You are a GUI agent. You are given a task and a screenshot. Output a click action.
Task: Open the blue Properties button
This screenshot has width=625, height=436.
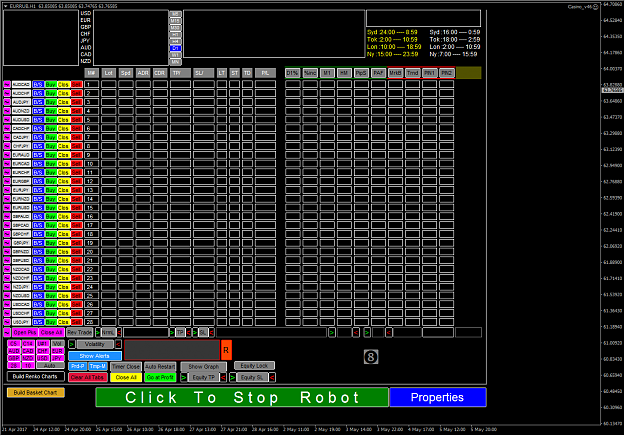click(438, 397)
